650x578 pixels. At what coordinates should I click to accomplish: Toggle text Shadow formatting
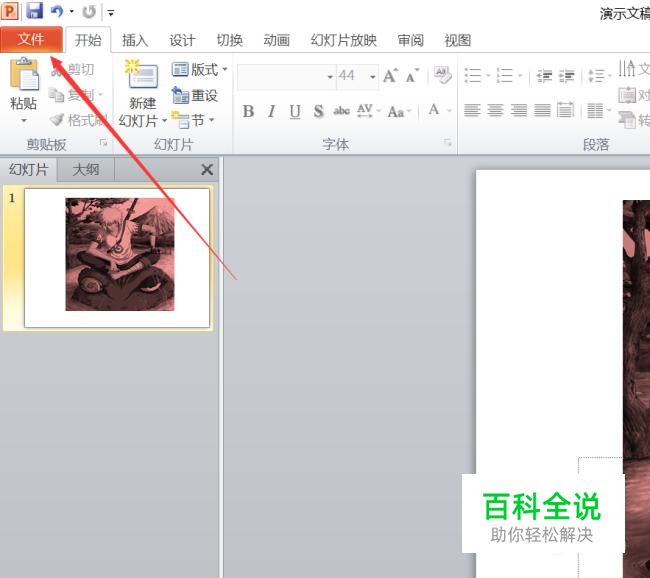click(318, 111)
